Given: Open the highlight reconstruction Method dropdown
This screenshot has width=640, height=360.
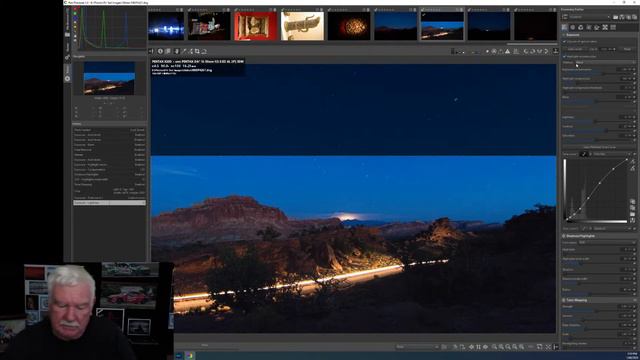Looking at the screenshot, I should pyautogui.click(x=605, y=62).
